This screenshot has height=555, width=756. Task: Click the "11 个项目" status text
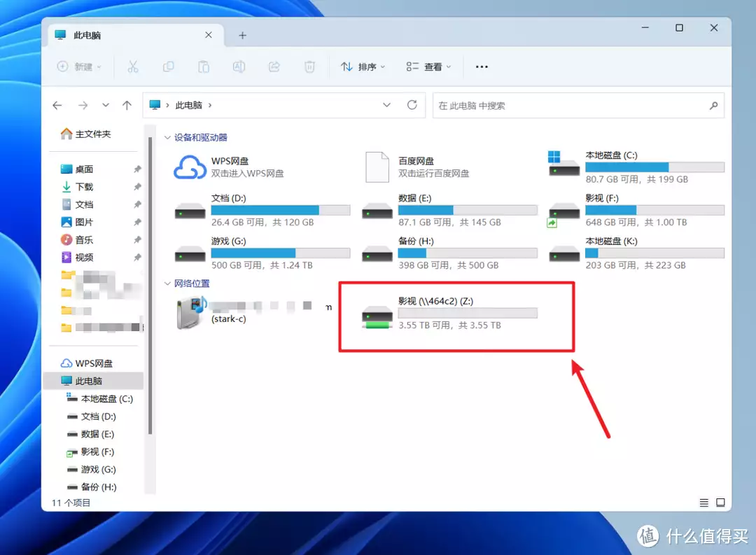(x=71, y=503)
